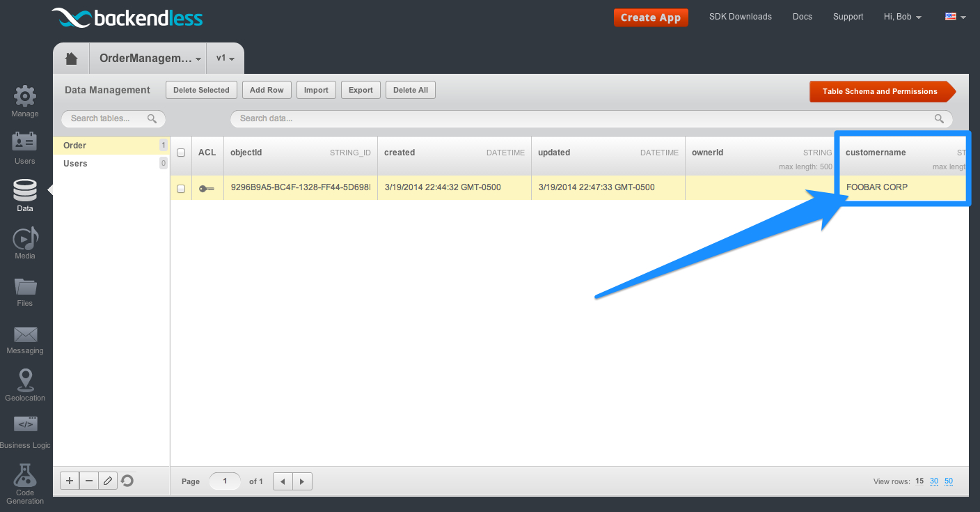Go to next page arrow
Screen dimensions: 980x512
pyautogui.click(x=302, y=481)
